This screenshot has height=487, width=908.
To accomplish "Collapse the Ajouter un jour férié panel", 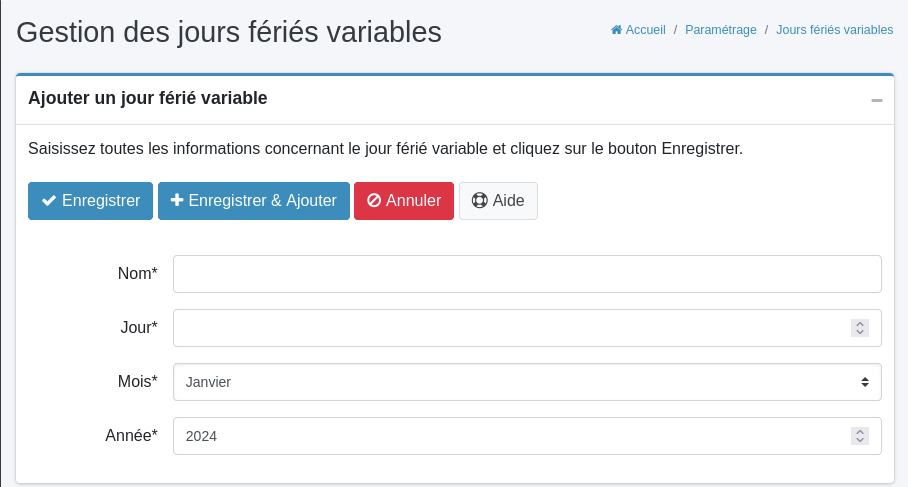I will [x=877, y=100].
